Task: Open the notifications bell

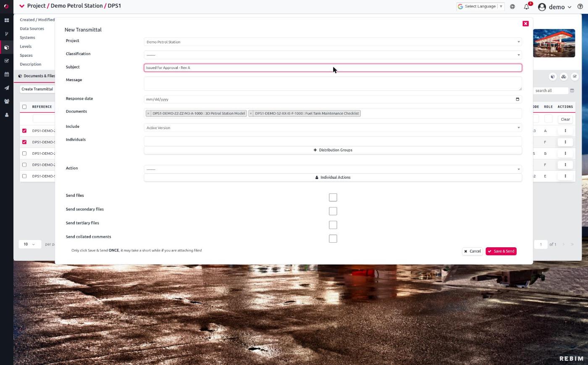Action: (x=526, y=7)
